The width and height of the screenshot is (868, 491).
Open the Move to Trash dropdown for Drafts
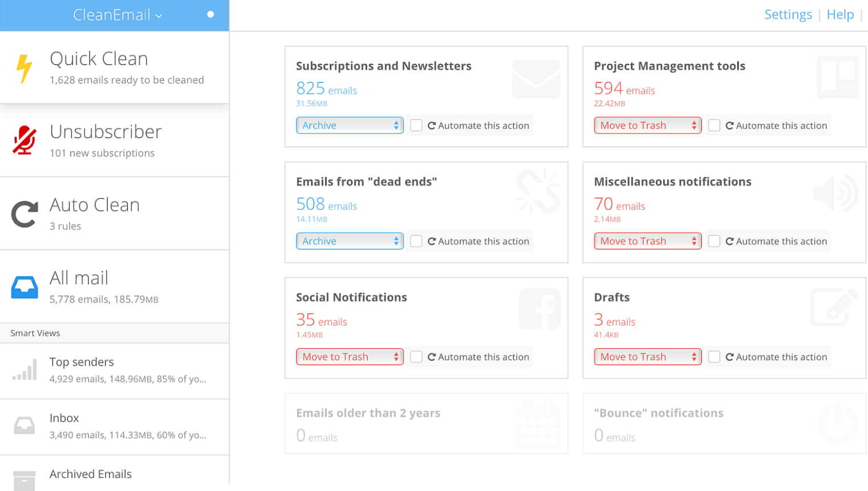click(x=648, y=356)
